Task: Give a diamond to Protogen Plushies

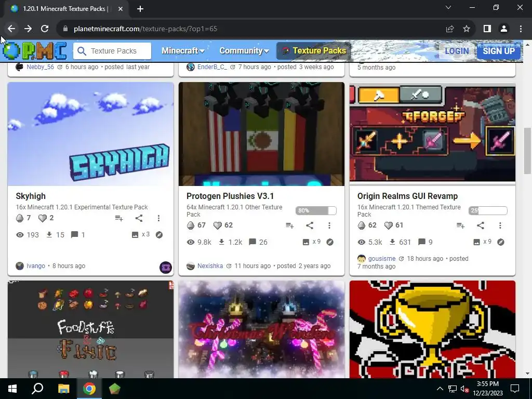Action: 191,225
